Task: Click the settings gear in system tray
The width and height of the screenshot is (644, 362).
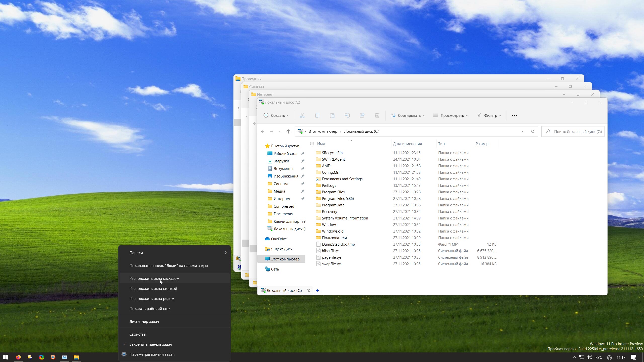Action: (610, 357)
